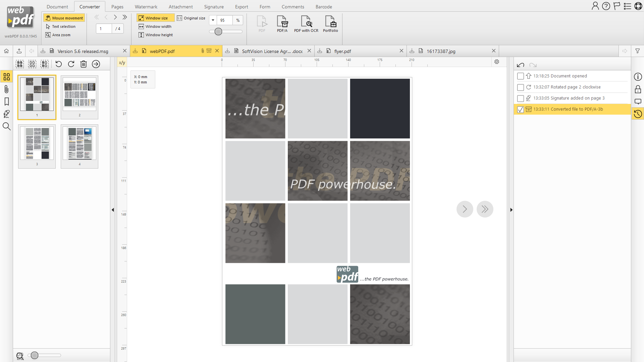Viewport: 644px width, 362px height.
Task: Open the zoom percentage dropdown arrow
Action: (x=213, y=20)
